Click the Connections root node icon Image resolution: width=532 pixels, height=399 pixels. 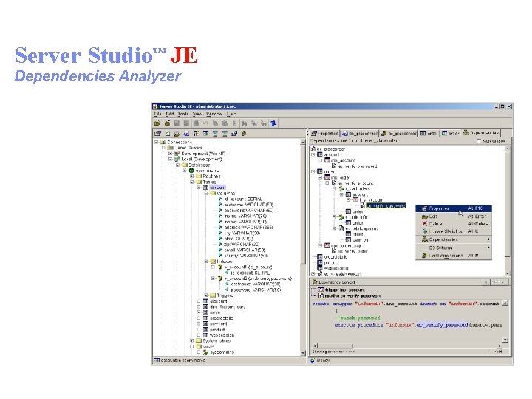[x=163, y=142]
